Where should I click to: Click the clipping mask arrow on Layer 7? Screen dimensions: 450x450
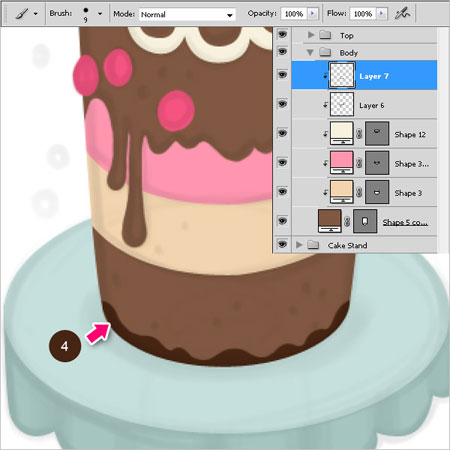[x=325, y=76]
